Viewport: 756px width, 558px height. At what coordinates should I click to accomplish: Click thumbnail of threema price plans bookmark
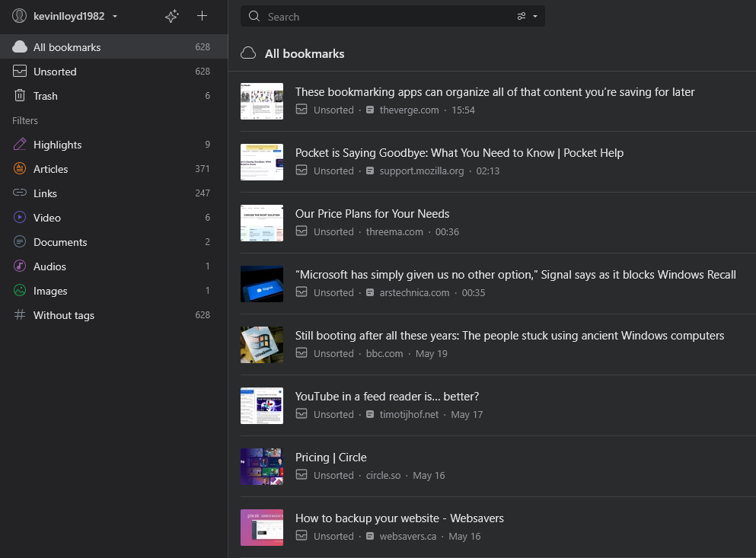coord(262,223)
